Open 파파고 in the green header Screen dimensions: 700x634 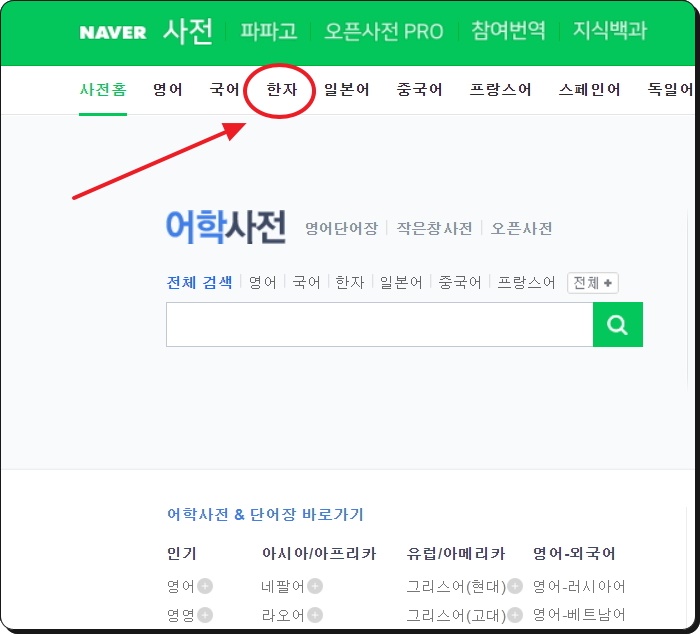click(x=269, y=31)
